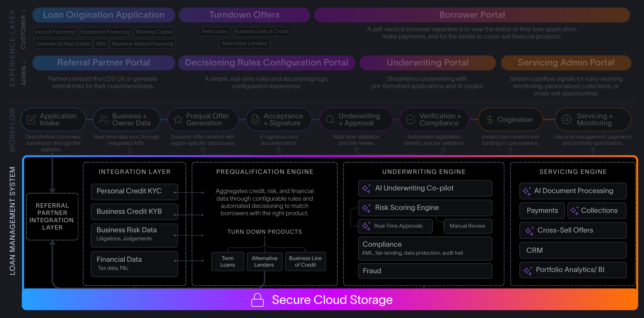Click the checkmark icon in Verification + Compliance
This screenshot has height=318, width=644.
[410, 120]
